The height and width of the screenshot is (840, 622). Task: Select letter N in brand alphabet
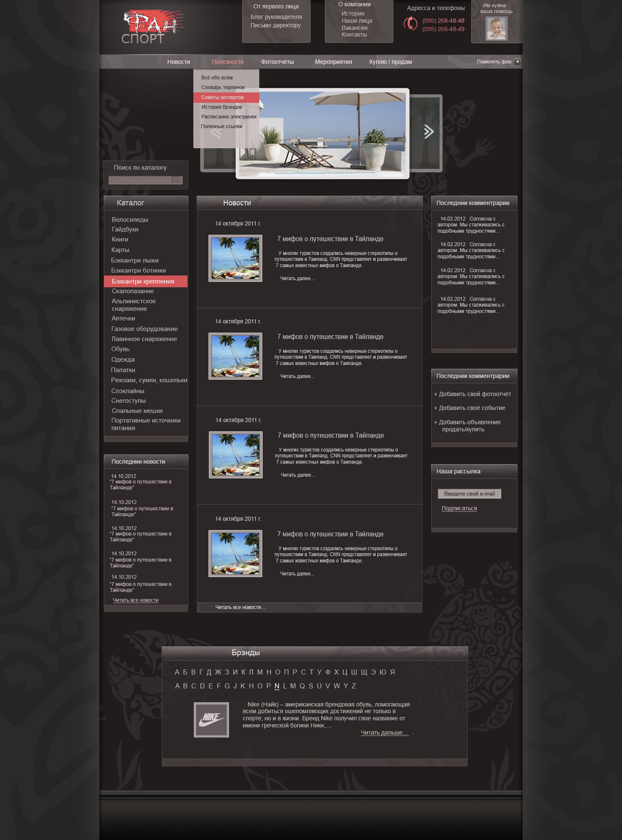(x=277, y=686)
